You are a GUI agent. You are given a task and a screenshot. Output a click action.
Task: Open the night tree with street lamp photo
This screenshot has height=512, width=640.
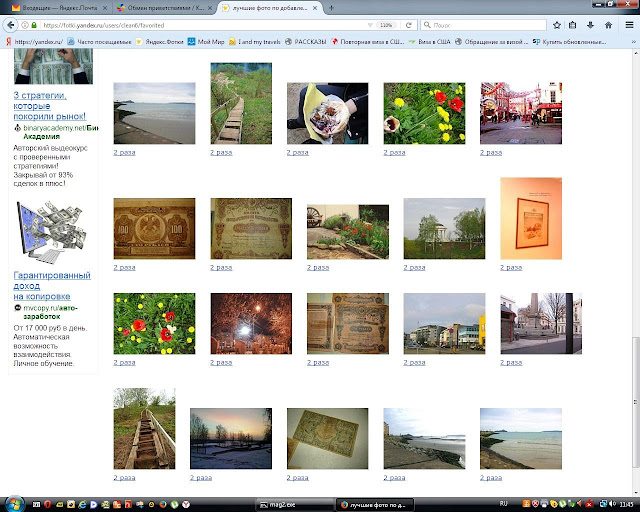click(x=251, y=323)
